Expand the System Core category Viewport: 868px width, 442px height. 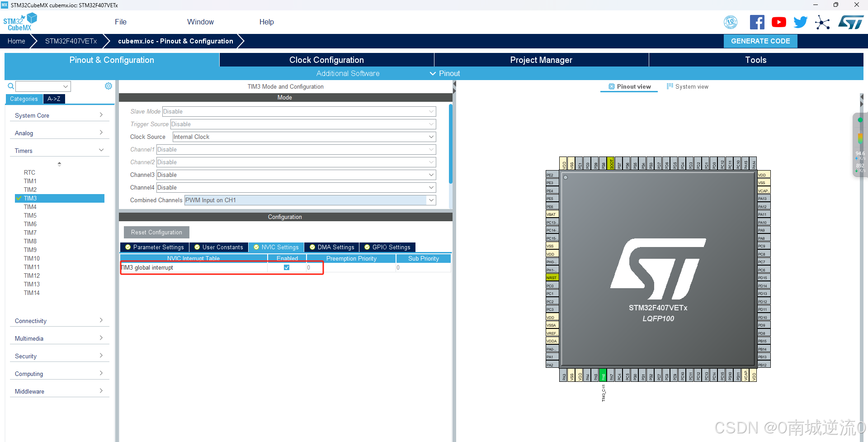59,115
